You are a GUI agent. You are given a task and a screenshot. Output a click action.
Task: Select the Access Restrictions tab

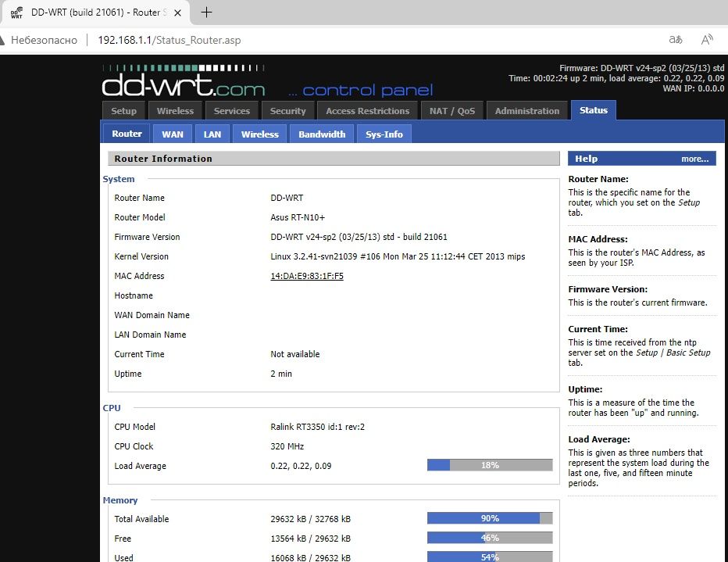368,111
